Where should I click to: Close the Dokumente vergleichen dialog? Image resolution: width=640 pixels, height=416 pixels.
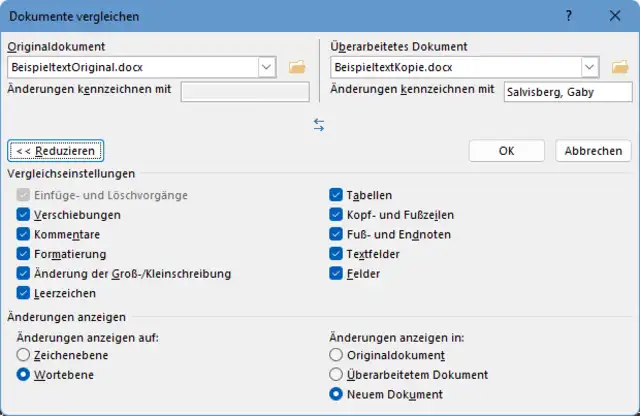(613, 16)
